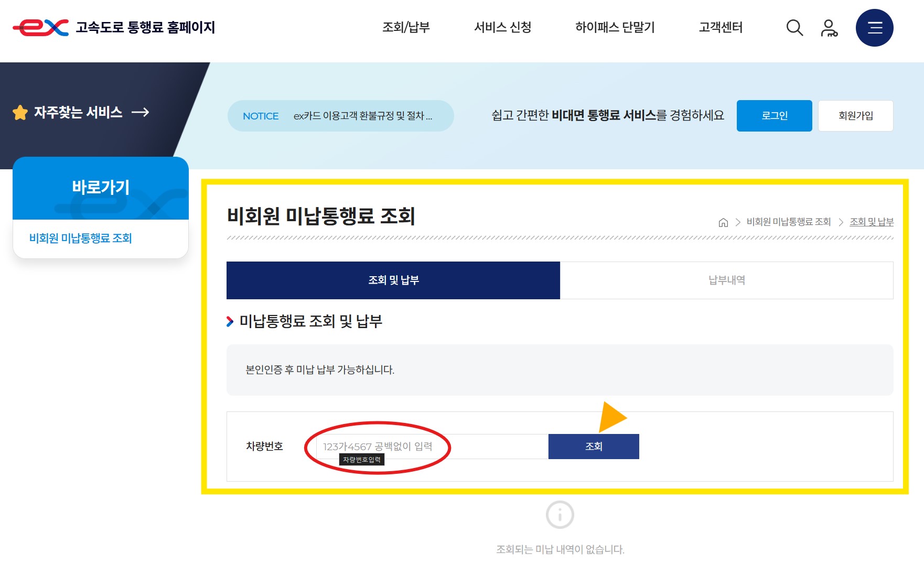Click the 로그인 button

point(775,115)
